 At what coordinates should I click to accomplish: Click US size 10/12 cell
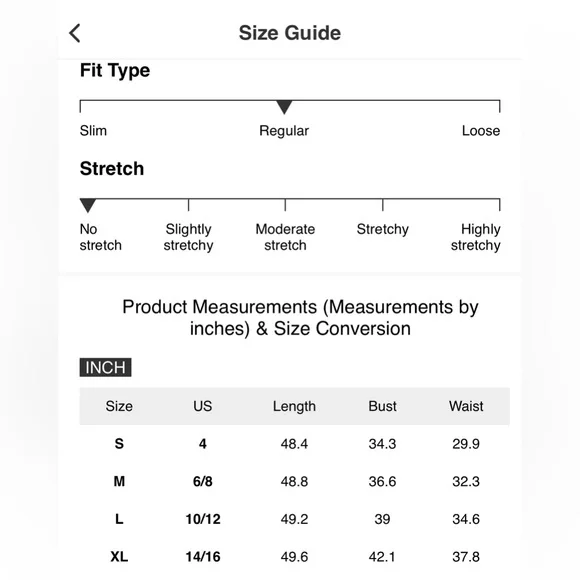point(203,519)
